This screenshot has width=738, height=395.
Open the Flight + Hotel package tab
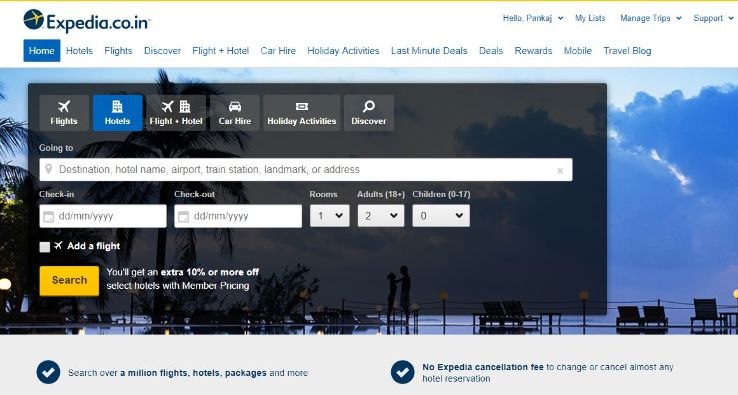pyautogui.click(x=176, y=113)
